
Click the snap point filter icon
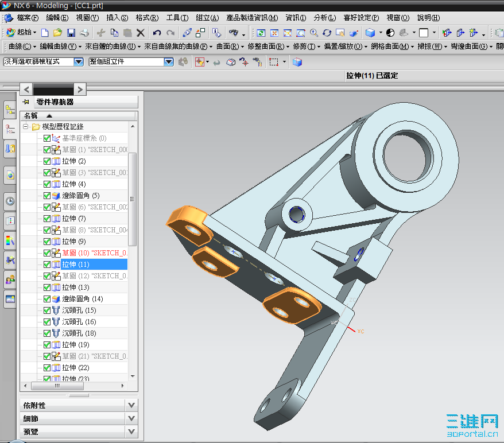pyautogui.click(x=200, y=62)
